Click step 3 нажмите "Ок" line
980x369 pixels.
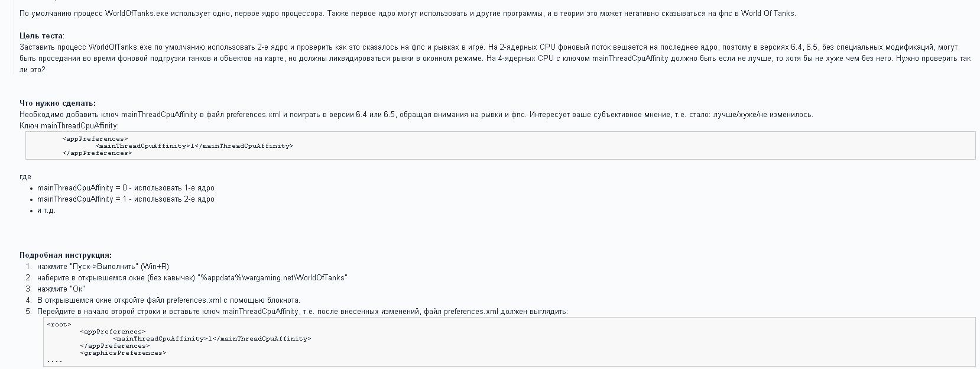61,289
